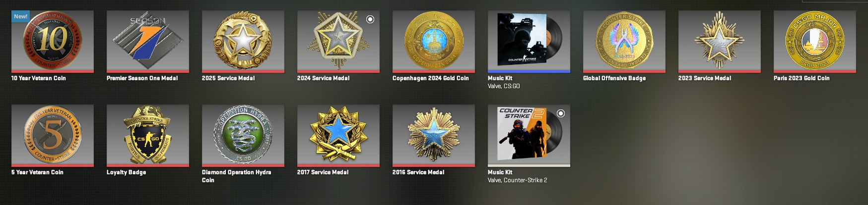Open the Counter-Strike 2 Music Kit

pos(529,136)
